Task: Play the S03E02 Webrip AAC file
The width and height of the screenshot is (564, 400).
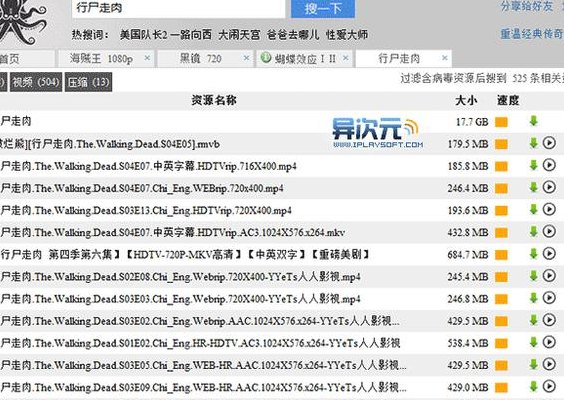Action: point(549,320)
